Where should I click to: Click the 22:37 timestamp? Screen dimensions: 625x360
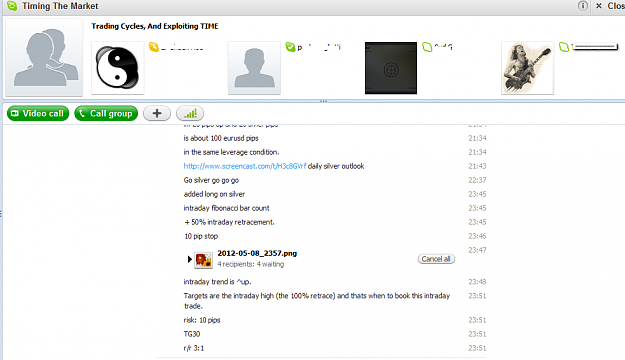click(x=477, y=180)
